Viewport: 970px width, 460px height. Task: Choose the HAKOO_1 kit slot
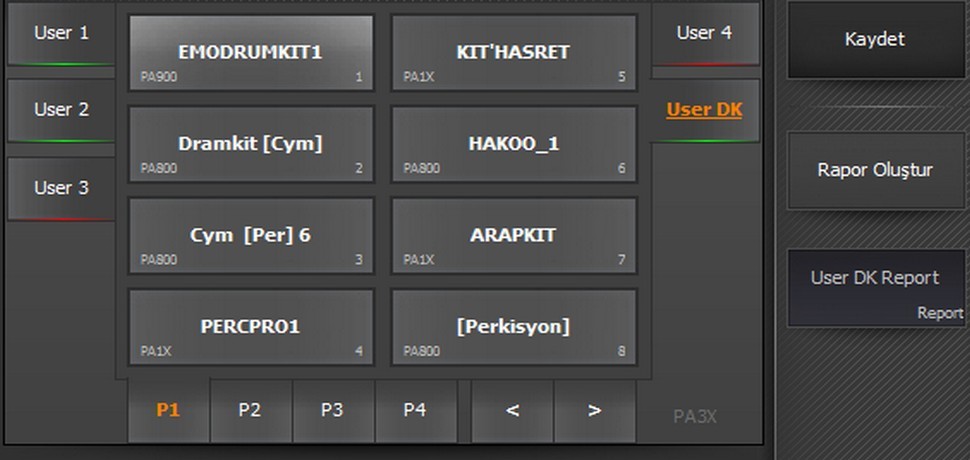pos(513,145)
